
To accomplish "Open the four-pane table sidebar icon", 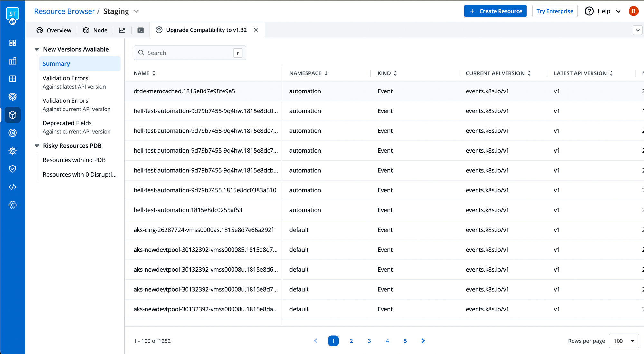I will click(13, 79).
